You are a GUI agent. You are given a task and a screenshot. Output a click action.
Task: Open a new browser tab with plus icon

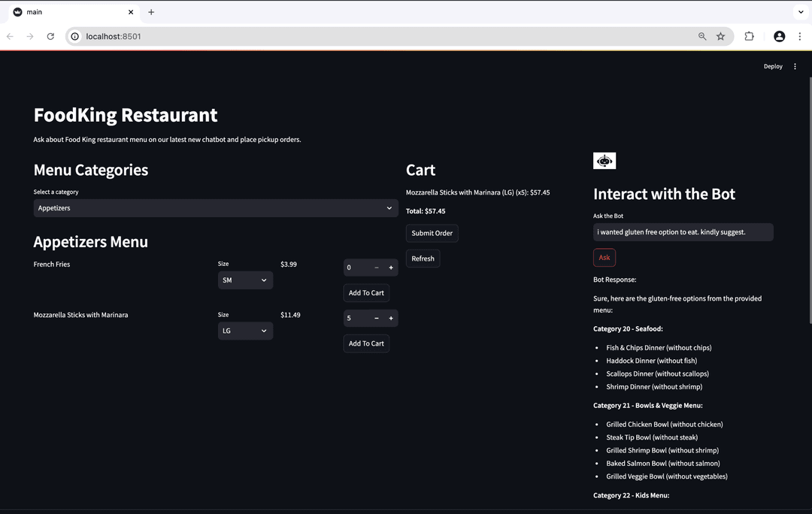point(151,12)
